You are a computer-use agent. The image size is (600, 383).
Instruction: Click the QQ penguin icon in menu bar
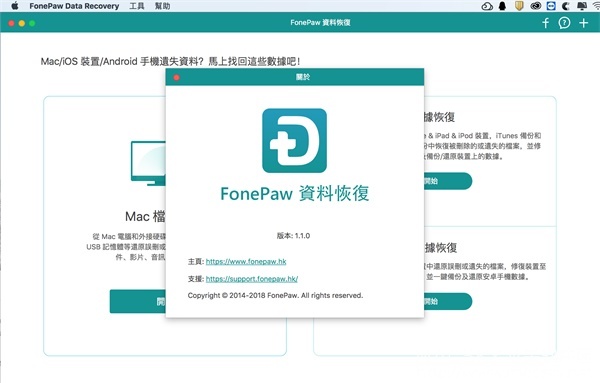[x=502, y=6]
